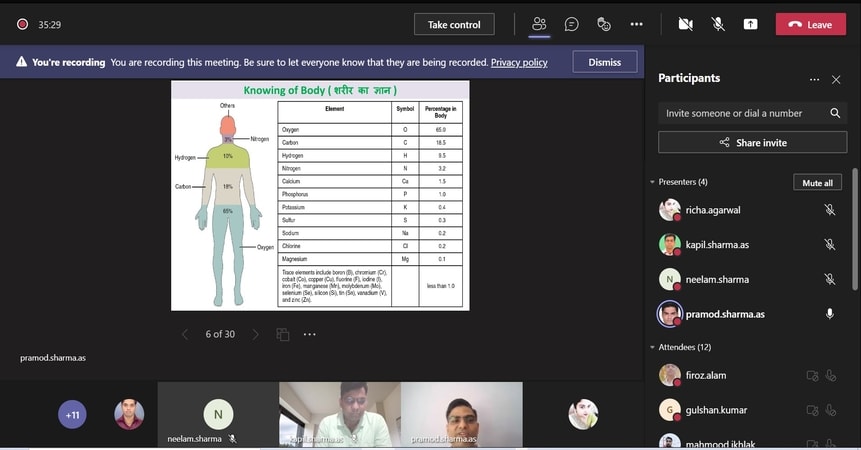Screen dimensions: 861x450
Task: Unmute your microphone in the toolbar
Action: (x=718, y=24)
